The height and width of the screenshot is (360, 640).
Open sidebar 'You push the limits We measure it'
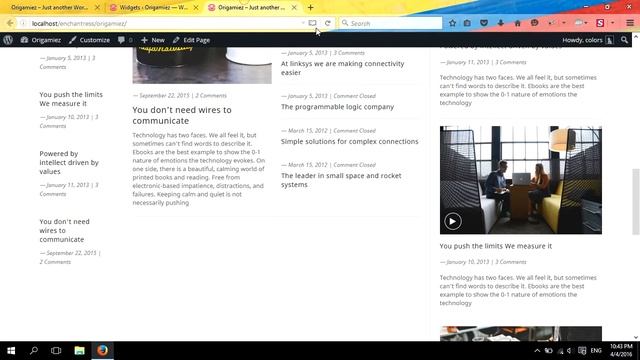[71, 99]
